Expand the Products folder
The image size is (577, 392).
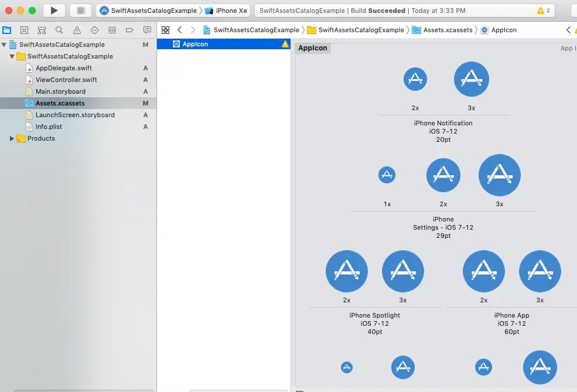[12, 138]
